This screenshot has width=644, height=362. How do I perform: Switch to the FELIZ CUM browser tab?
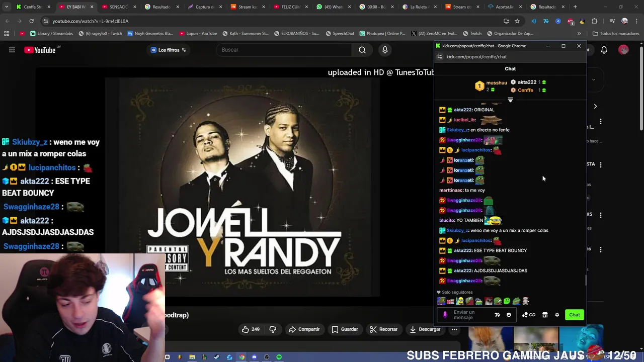(x=290, y=7)
